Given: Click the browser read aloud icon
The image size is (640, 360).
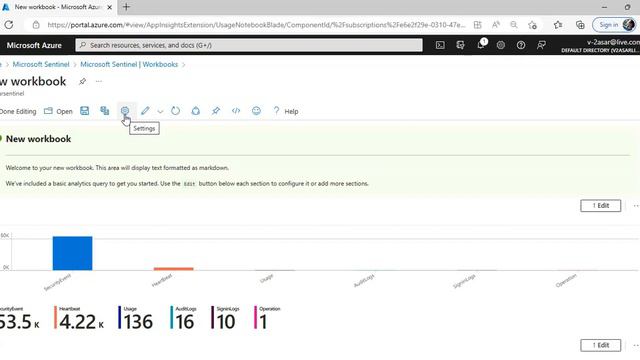Looking at the screenshot, I should 496,25.
